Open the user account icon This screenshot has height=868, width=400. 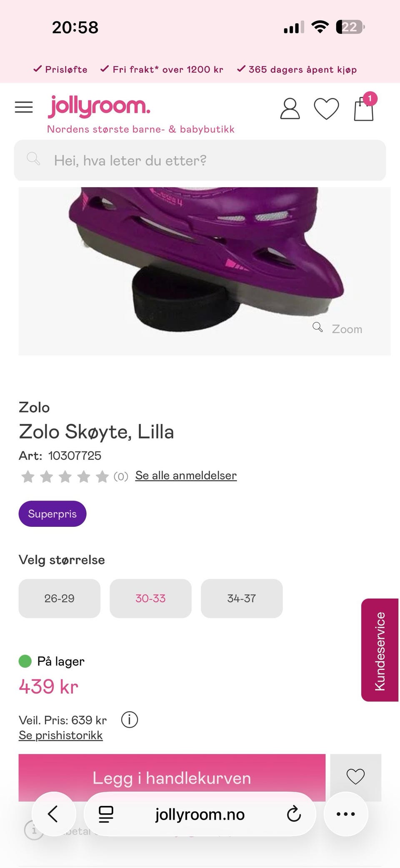click(290, 109)
